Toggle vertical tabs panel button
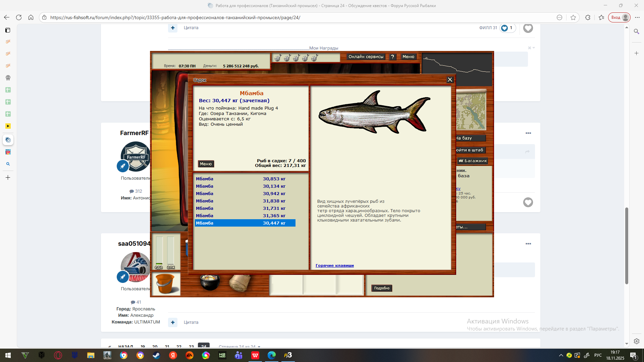Viewport: 644px width, 362px height. (x=8, y=30)
